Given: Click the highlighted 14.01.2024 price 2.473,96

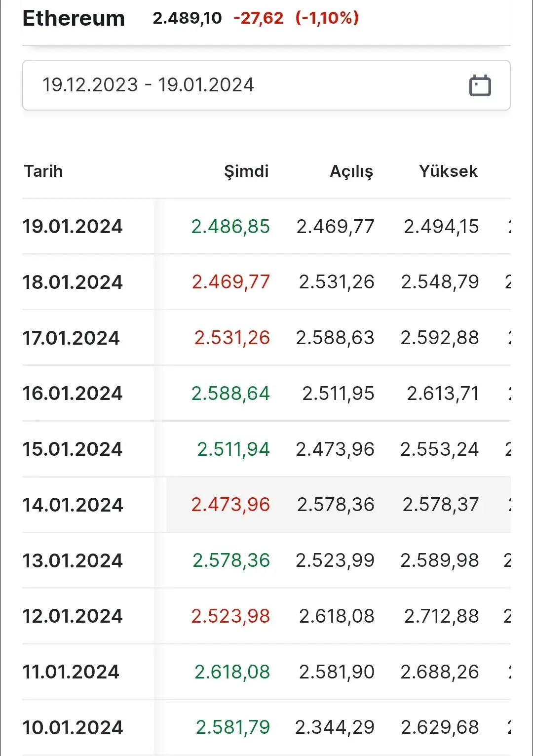Looking at the screenshot, I should 230,505.
